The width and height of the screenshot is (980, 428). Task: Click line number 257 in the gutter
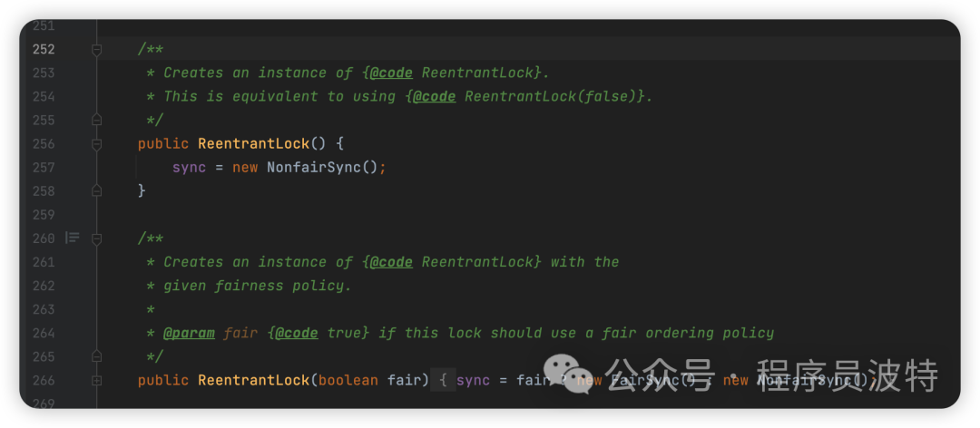tap(43, 168)
